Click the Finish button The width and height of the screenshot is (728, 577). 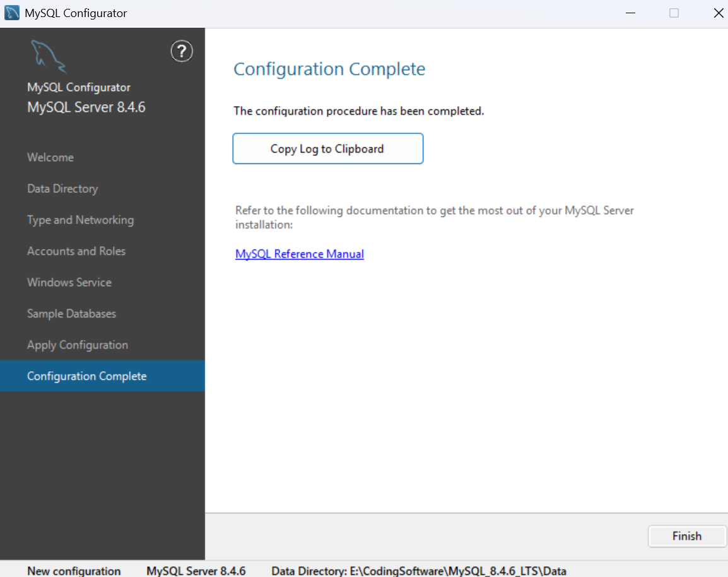(687, 536)
